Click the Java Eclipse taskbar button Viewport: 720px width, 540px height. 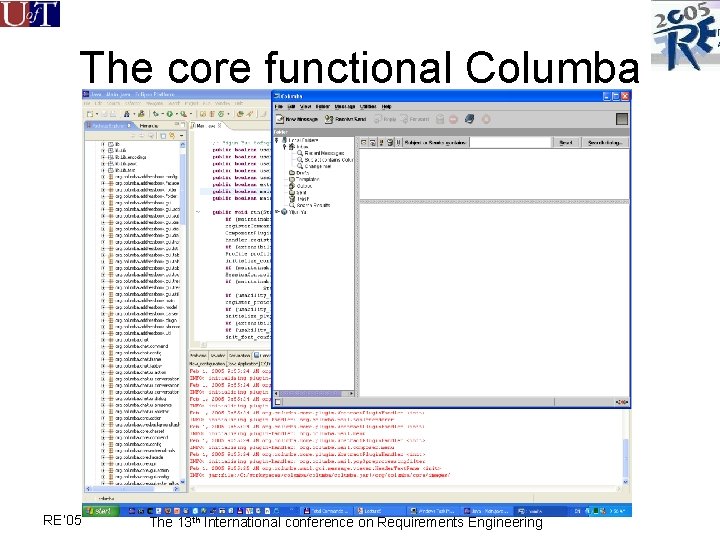coord(485,511)
